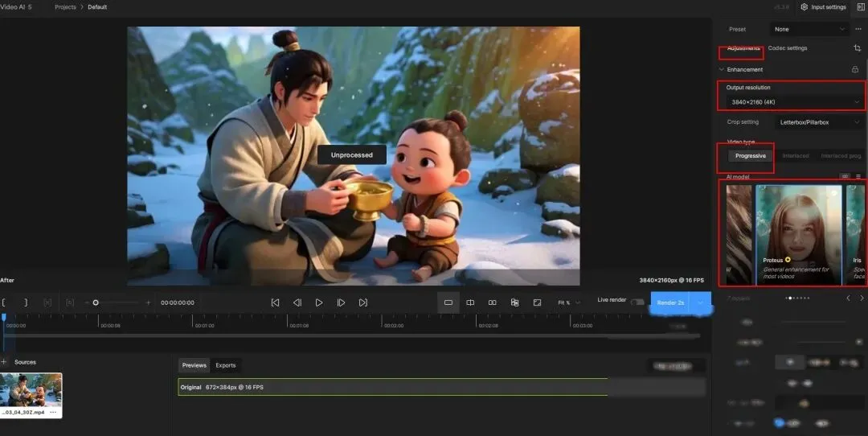The height and width of the screenshot is (436, 868).
Task: Select Interlaced video type
Action: tap(796, 156)
